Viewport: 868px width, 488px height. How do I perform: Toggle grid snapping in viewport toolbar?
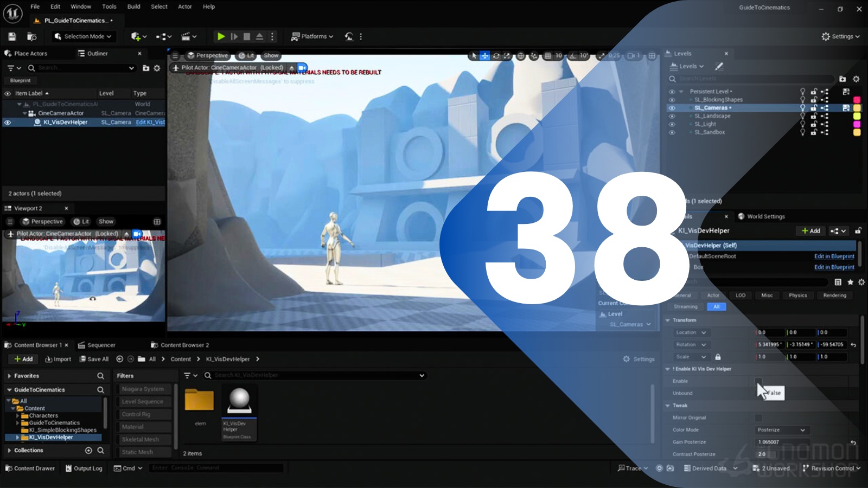coord(548,55)
